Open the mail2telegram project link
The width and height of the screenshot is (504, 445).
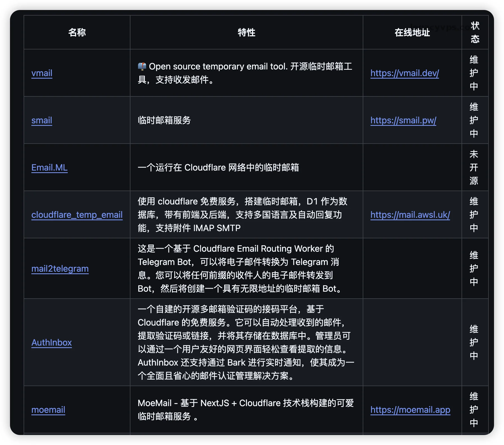click(x=60, y=269)
